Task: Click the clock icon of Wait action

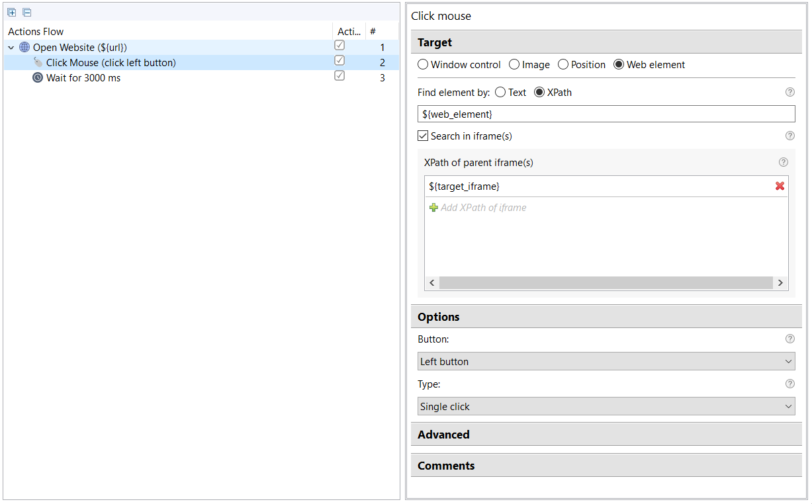Action: point(38,77)
